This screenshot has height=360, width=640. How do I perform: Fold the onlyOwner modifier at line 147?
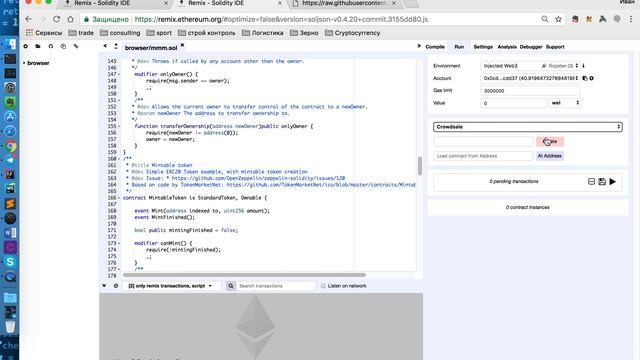coord(119,74)
